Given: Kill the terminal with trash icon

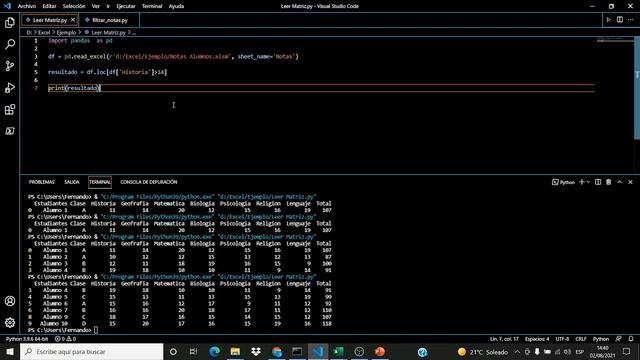Looking at the screenshot, I should (x=609, y=182).
